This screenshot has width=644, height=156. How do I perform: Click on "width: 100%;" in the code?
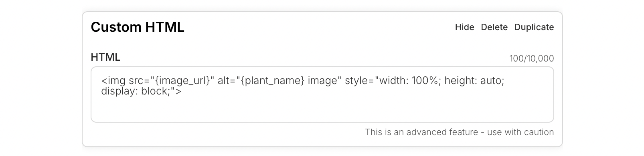pos(410,80)
